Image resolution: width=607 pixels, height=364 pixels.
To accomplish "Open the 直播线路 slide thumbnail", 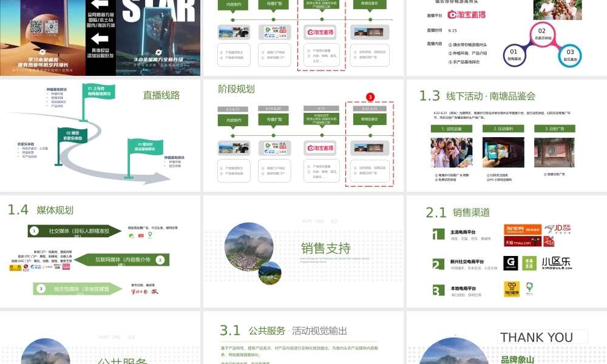I will click(x=101, y=135).
